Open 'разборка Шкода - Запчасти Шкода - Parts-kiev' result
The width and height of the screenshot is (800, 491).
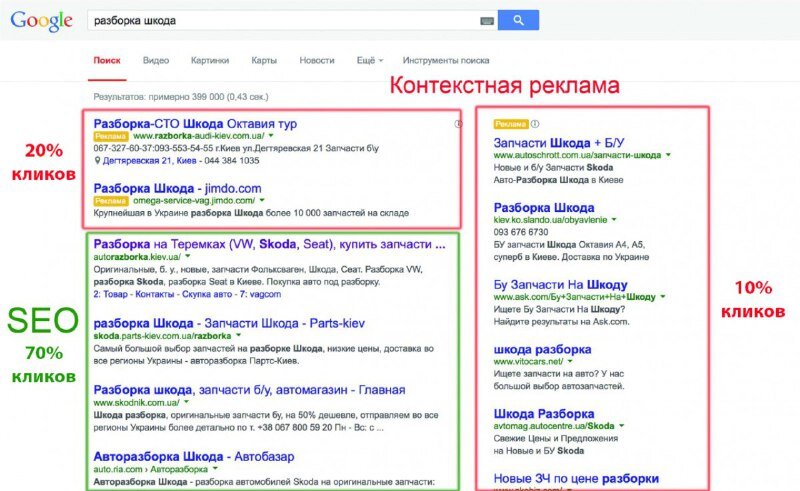tap(229, 323)
